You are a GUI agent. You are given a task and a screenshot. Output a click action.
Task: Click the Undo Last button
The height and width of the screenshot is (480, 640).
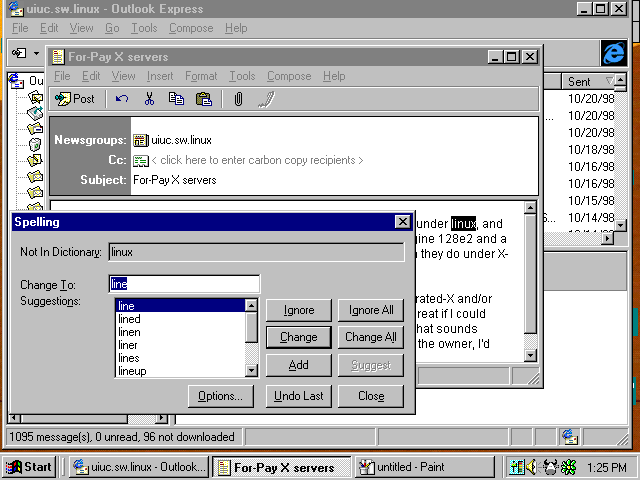[299, 396]
